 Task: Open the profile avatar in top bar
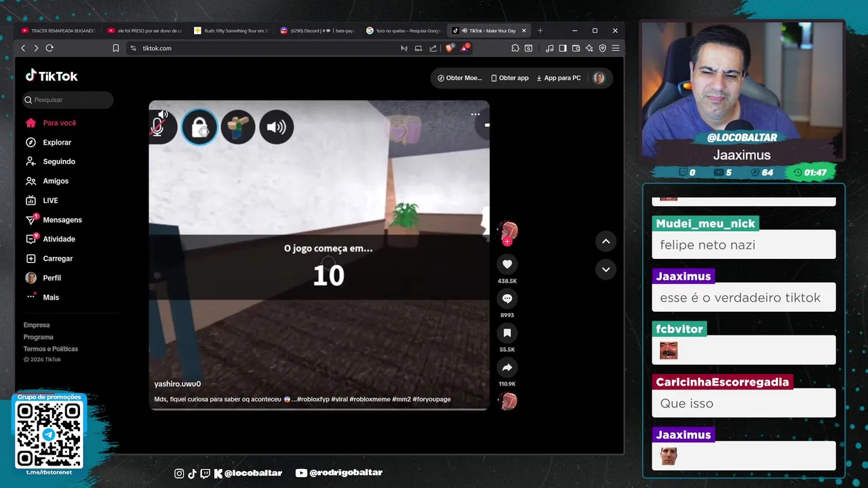pos(599,78)
